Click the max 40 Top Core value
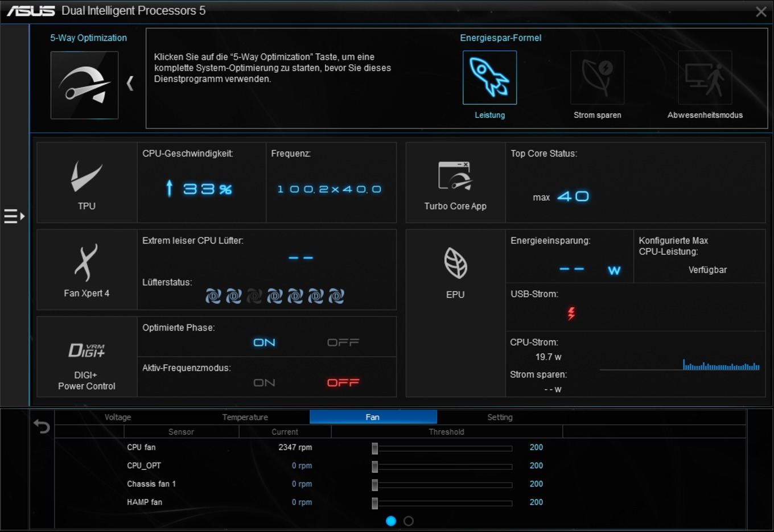This screenshot has height=532, width=774. click(x=561, y=197)
